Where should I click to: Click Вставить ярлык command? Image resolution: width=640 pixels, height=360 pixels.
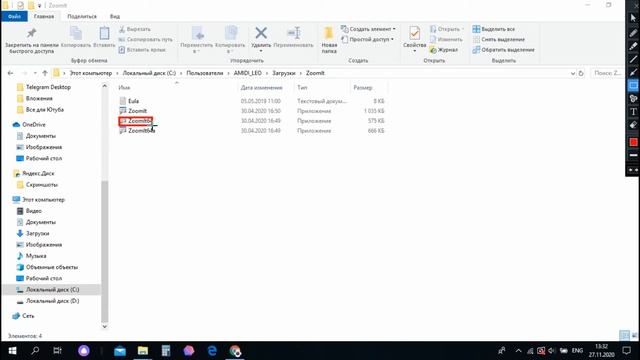pos(142,50)
